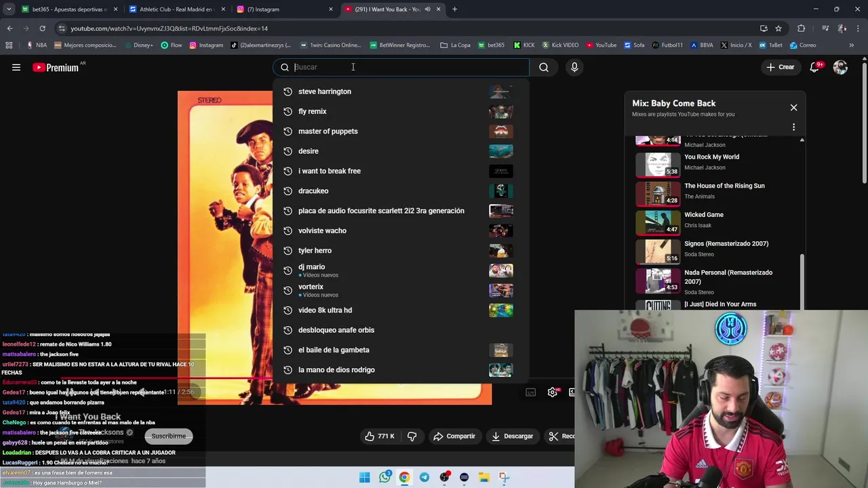Focus the Buscar search input field
Viewport: 868px width, 488px height.
click(x=400, y=67)
